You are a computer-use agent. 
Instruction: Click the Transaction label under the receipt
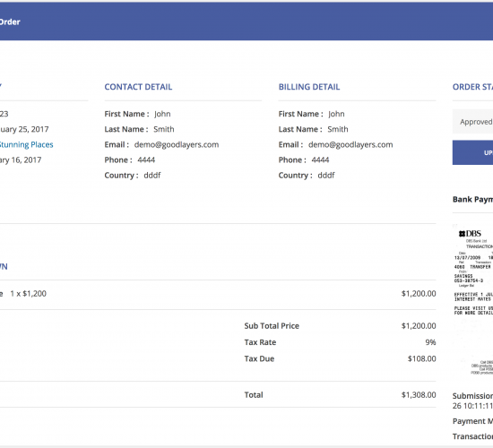(x=472, y=436)
